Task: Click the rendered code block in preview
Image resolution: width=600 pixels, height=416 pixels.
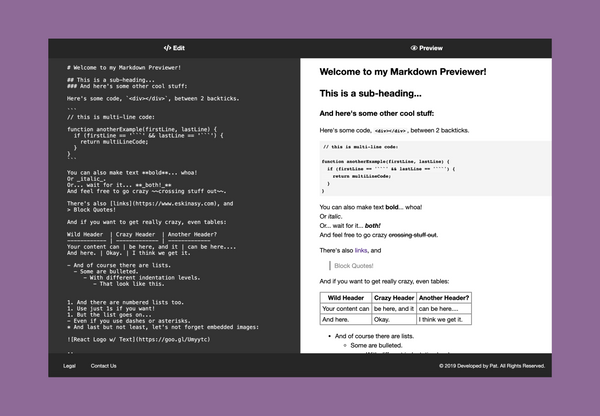Action: click(435, 168)
